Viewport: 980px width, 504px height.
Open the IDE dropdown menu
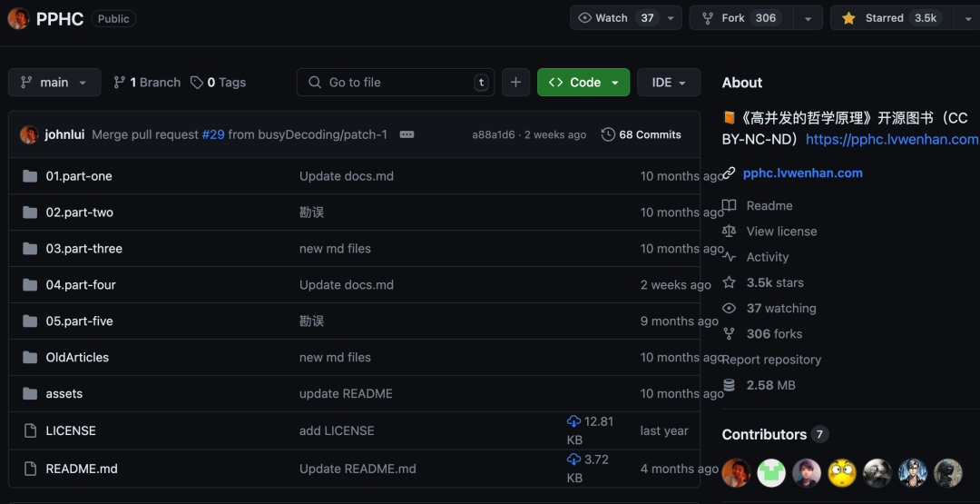(x=669, y=82)
